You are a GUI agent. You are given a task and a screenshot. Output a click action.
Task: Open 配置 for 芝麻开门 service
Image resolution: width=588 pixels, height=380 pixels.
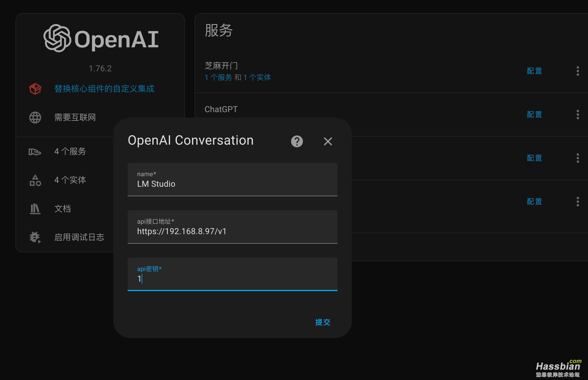(x=534, y=71)
